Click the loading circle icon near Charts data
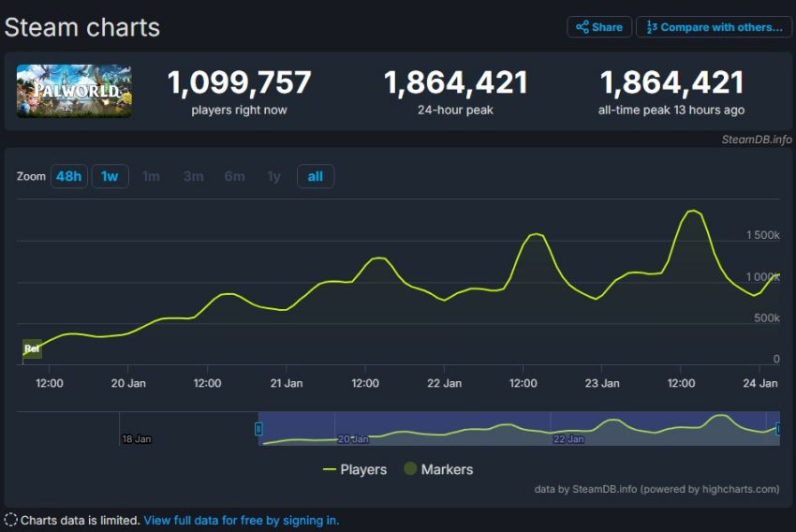The image size is (796, 532). coord(10,520)
